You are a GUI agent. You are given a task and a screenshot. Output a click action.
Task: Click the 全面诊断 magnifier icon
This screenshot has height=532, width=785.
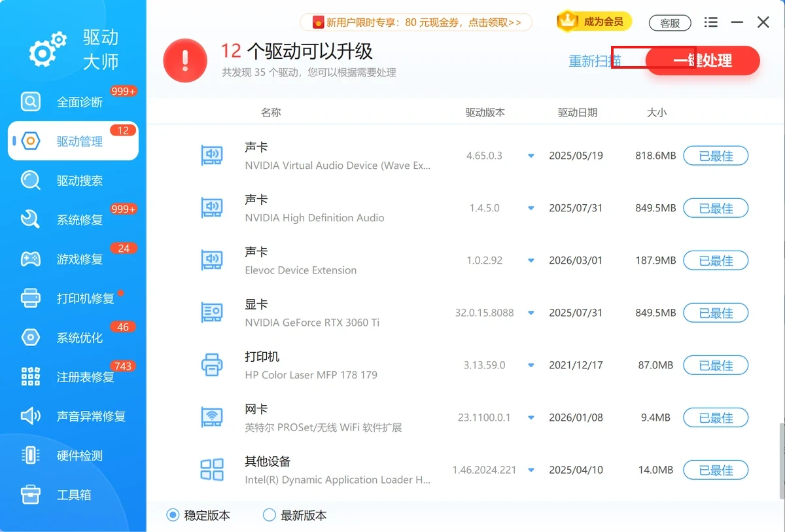tap(30, 102)
